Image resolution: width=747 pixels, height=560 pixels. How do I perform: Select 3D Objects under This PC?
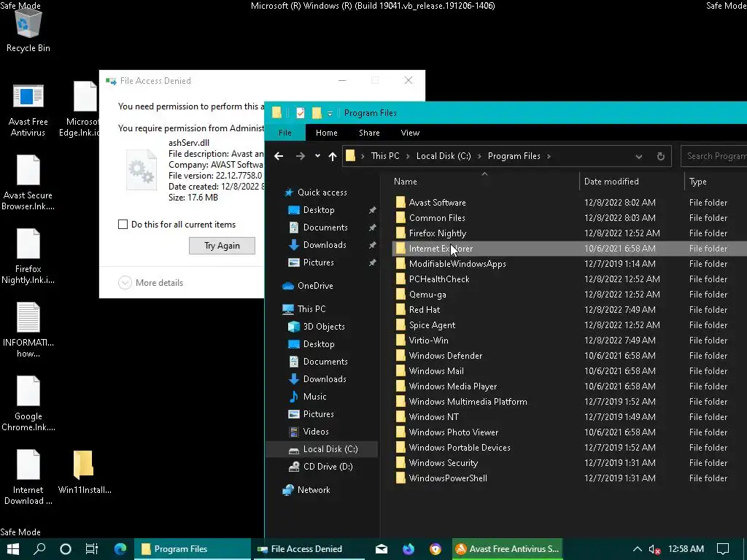317,327
